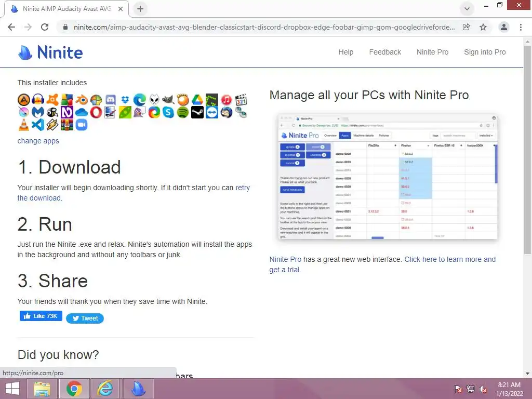Click the Malwarebytes icon
532x399 pixels.
(38, 112)
